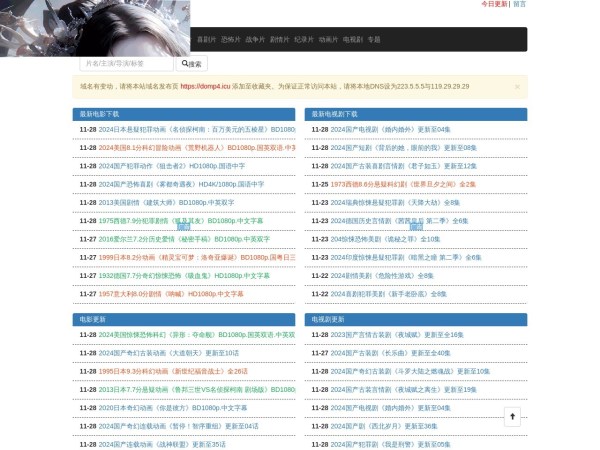The width and height of the screenshot is (600, 450).
Task: Visit the https://domp4.icu link
Action: 211,87
